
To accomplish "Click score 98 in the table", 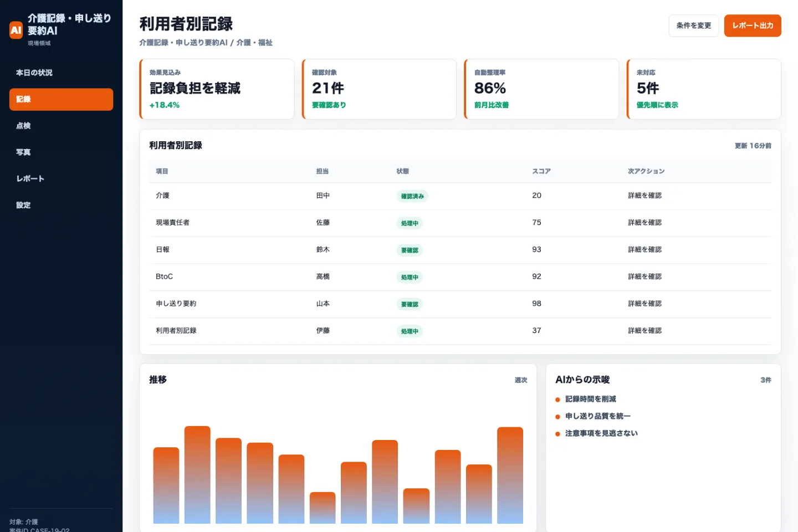I will [x=536, y=304].
